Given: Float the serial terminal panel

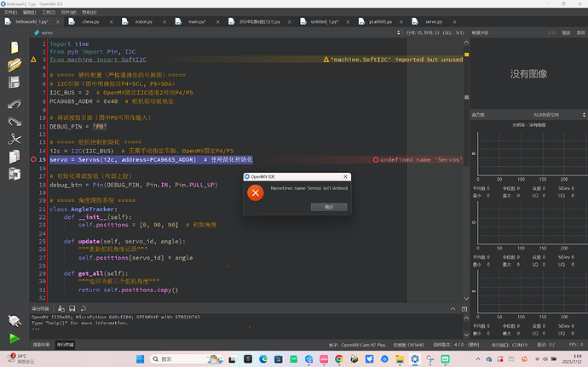Looking at the screenshot, I should (x=464, y=309).
